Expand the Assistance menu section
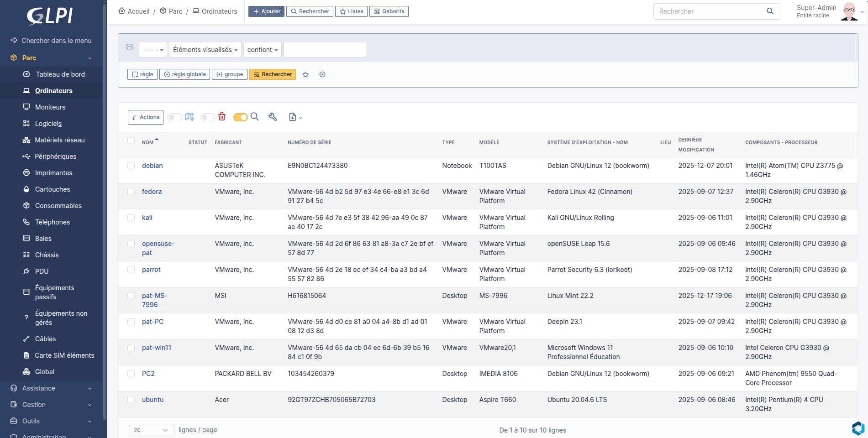868x438 pixels. [51, 388]
